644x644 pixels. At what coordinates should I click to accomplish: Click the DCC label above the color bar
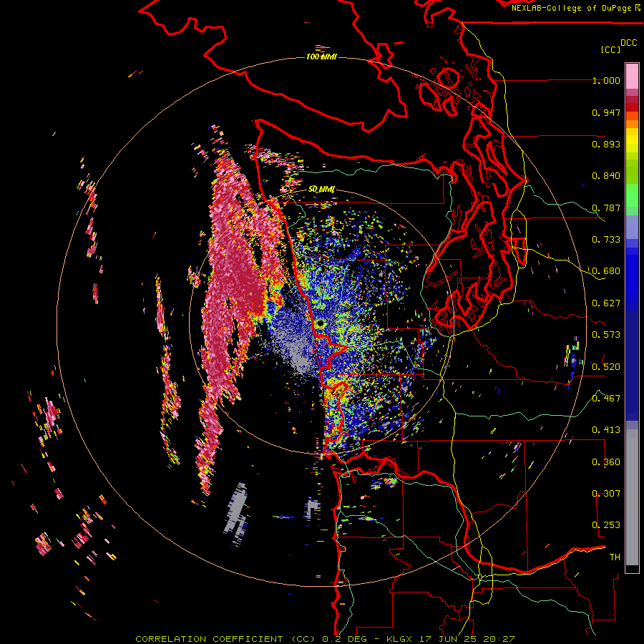(x=628, y=43)
